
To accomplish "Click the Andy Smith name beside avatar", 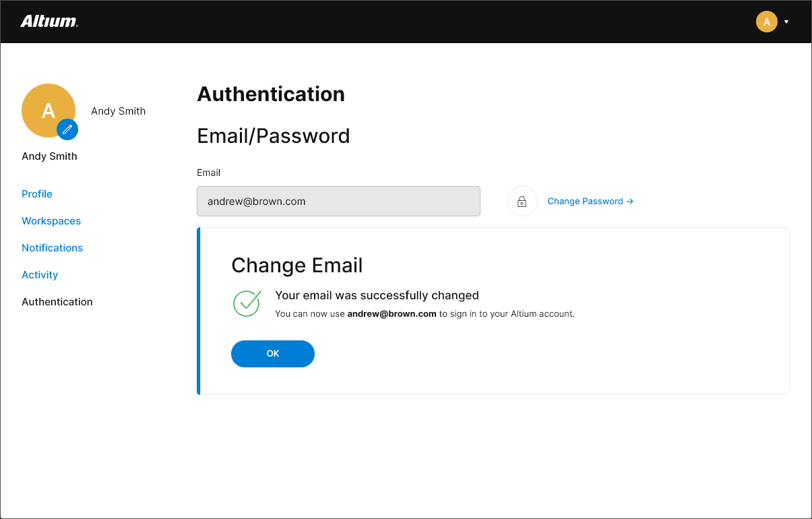I will (119, 111).
